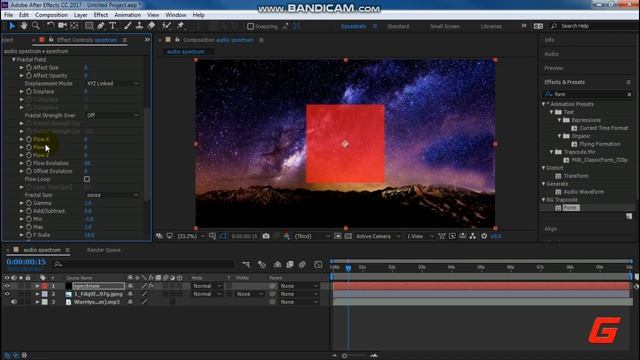640x360 pixels.
Task: Toggle Gamma stopwatch keyframing
Action: (x=29, y=203)
